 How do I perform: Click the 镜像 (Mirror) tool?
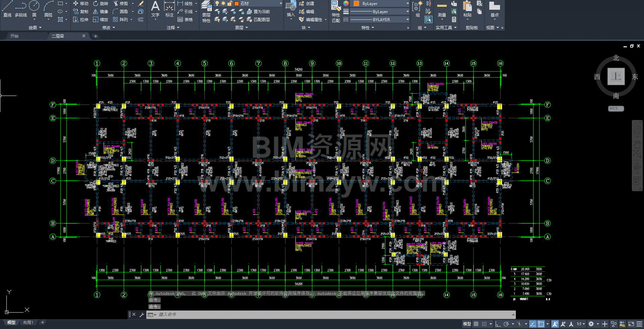[100, 11]
